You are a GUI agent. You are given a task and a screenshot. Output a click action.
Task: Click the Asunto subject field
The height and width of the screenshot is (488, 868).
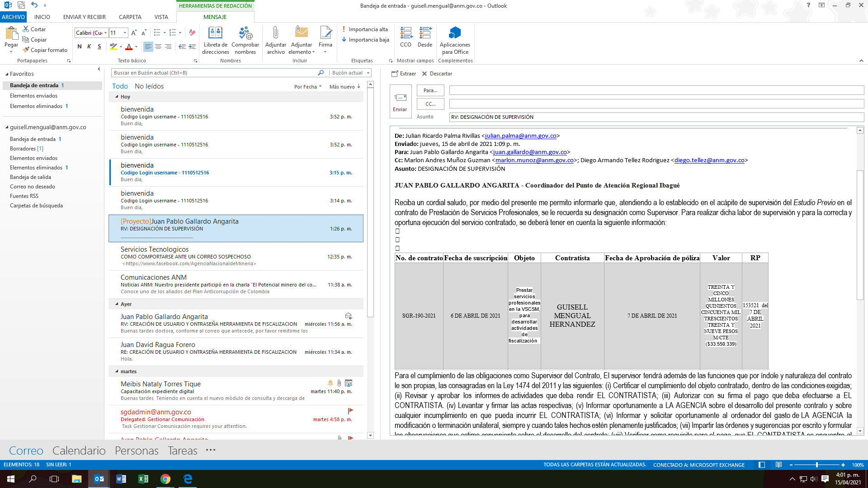pyautogui.click(x=656, y=117)
